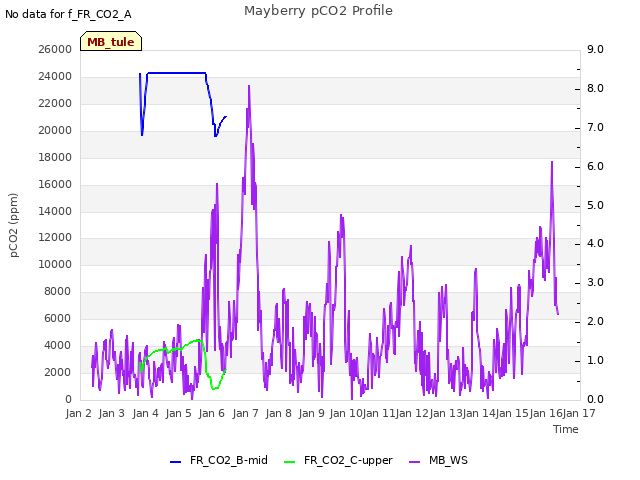Screen dimensions: 640x480
Task: Click the MB_tule annotation label
Action: pyautogui.click(x=111, y=41)
